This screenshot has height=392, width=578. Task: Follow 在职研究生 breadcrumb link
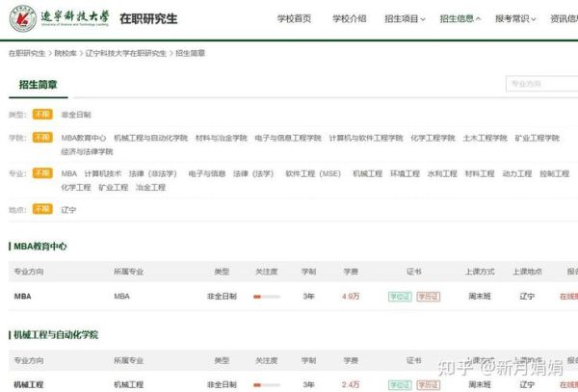click(x=27, y=53)
